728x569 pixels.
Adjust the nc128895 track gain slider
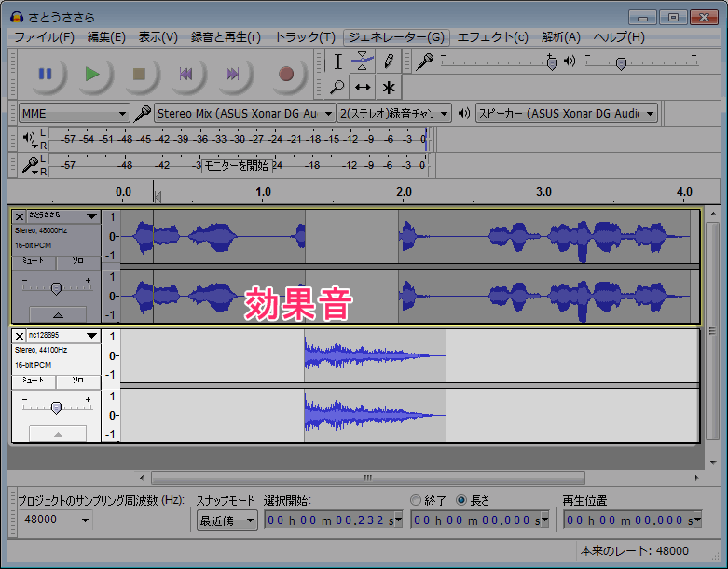pos(56,408)
